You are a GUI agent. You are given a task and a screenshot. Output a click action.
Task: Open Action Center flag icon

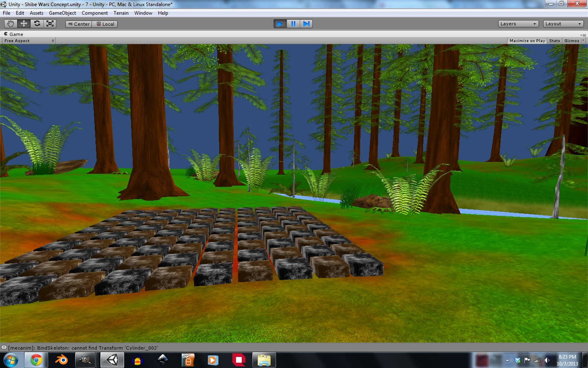[x=527, y=360]
